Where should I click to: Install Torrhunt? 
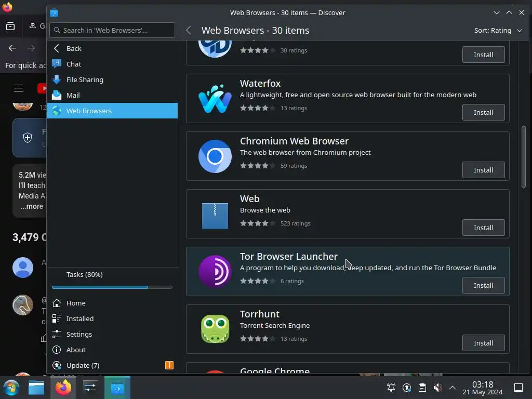pyautogui.click(x=484, y=343)
